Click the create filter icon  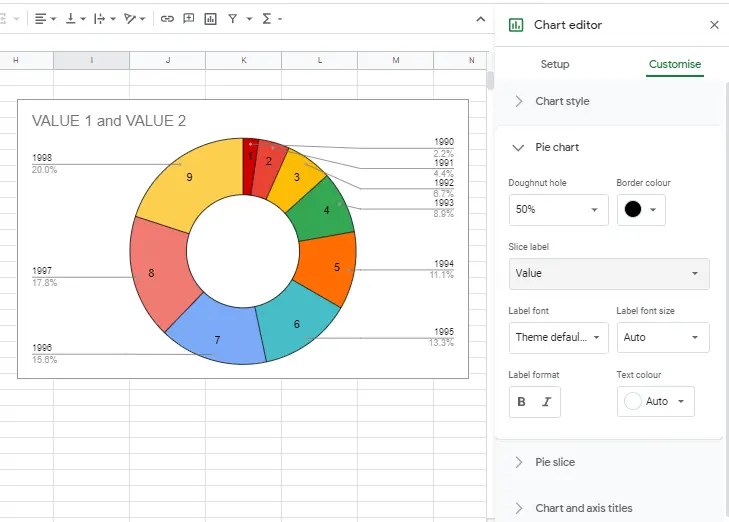232,19
